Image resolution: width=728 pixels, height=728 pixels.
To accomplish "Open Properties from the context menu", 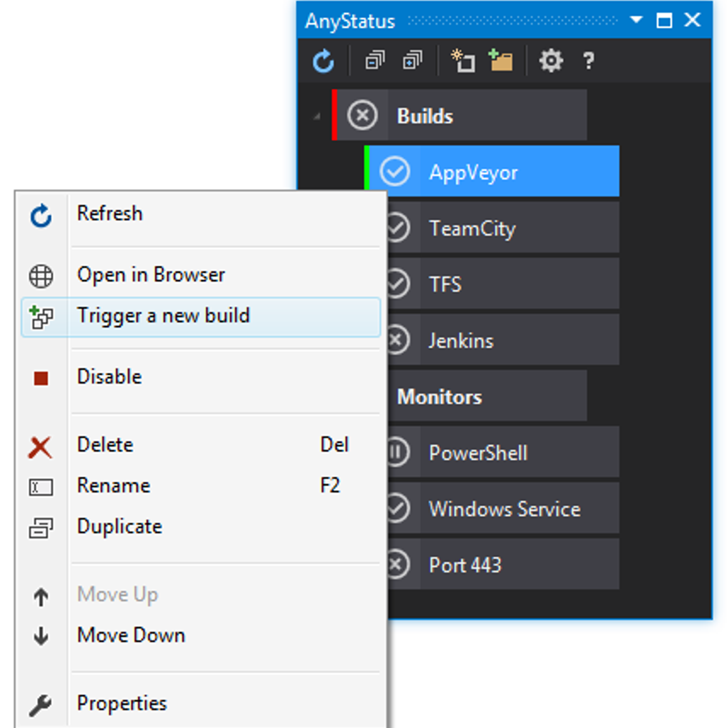I will (x=201, y=704).
